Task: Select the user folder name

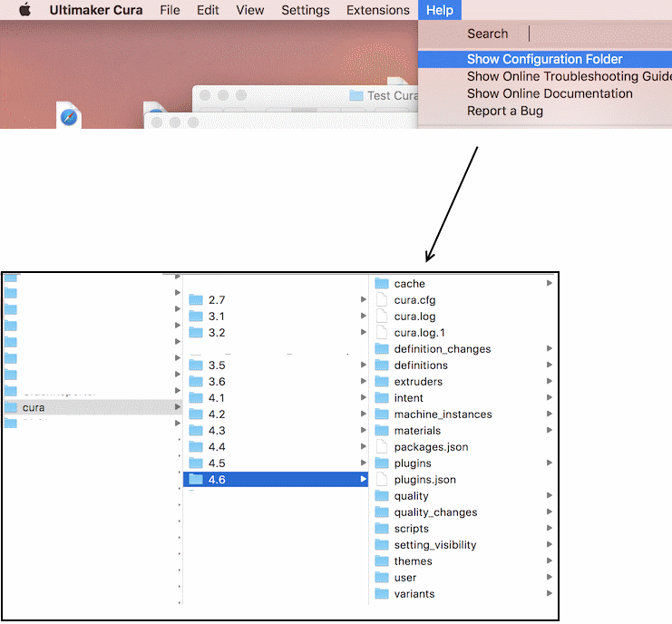Action: [x=405, y=578]
